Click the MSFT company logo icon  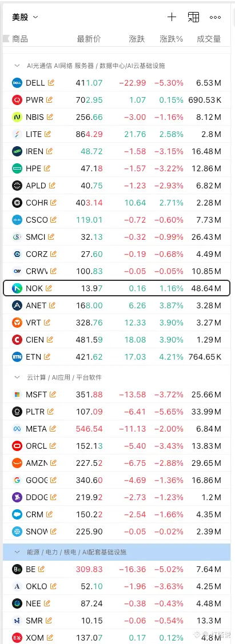17,395
